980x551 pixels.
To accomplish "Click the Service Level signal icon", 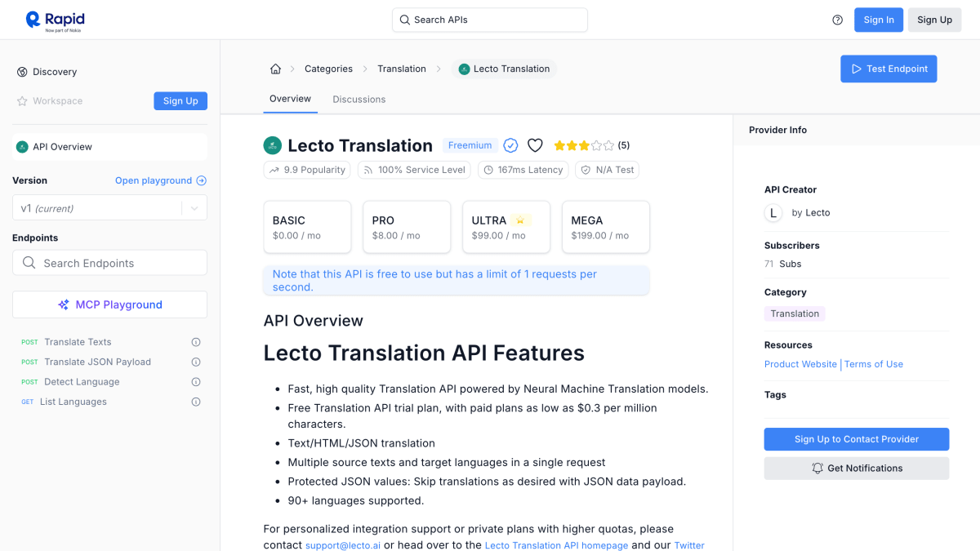I will click(x=368, y=170).
